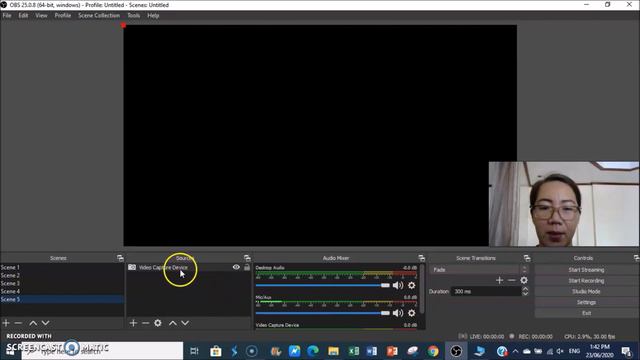Viewport: 640px width, 360px height.
Task: Select Scene 3 in Scenes list
Action: pos(62,283)
